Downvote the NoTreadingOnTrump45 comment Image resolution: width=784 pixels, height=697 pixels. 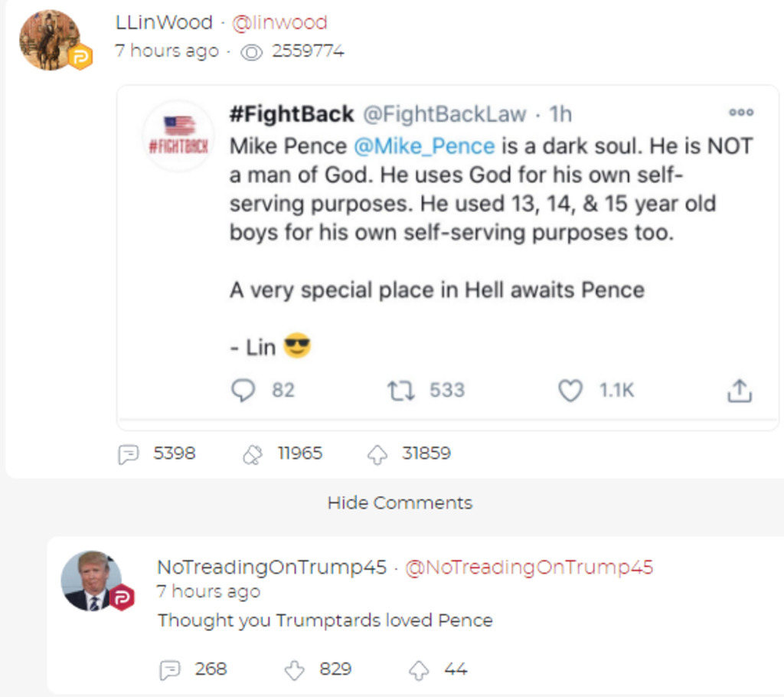(295, 670)
